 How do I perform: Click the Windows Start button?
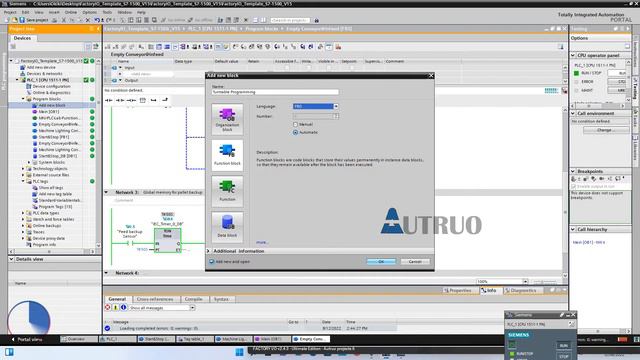(x=240, y=352)
